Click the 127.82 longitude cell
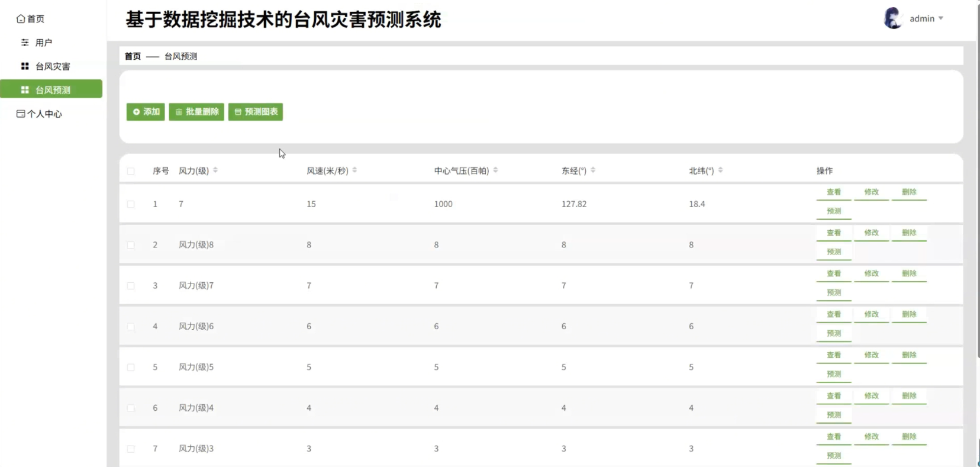 click(574, 204)
